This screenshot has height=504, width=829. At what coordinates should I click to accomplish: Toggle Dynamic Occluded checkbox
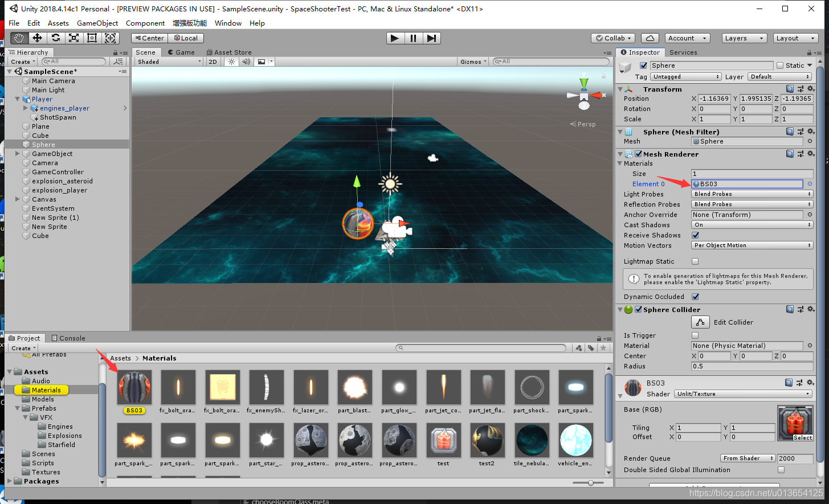point(695,297)
